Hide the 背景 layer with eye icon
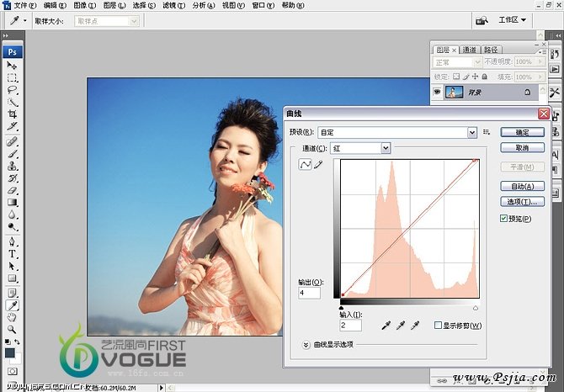Image resolution: width=564 pixels, height=392 pixels. click(x=437, y=91)
